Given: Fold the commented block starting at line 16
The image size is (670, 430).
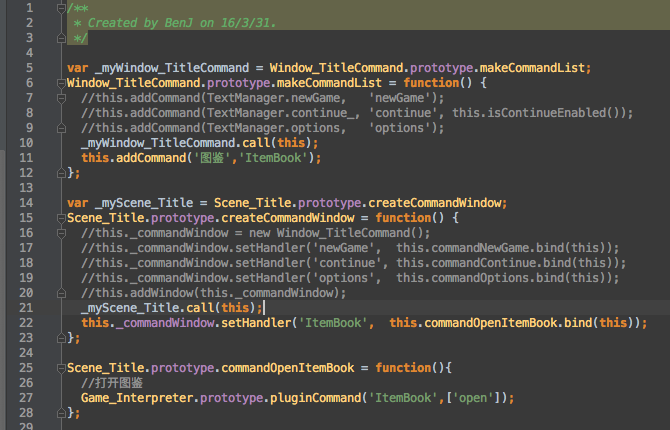Looking at the screenshot, I should 61,233.
